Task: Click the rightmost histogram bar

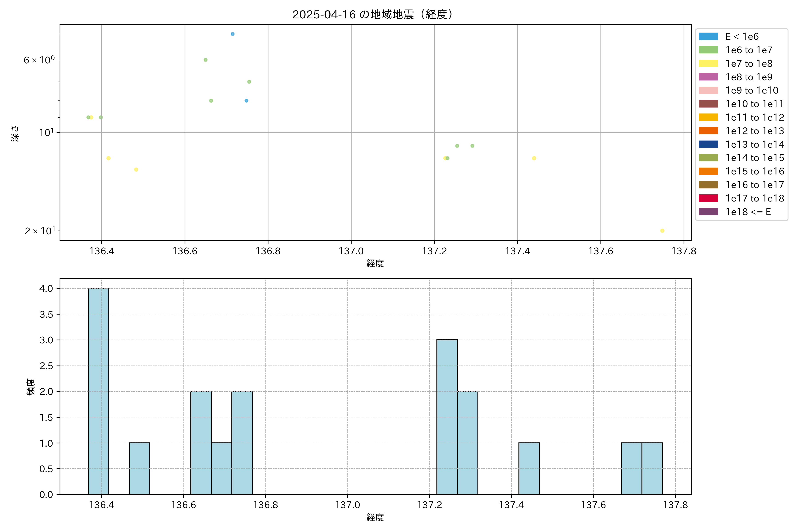Action: point(652,468)
